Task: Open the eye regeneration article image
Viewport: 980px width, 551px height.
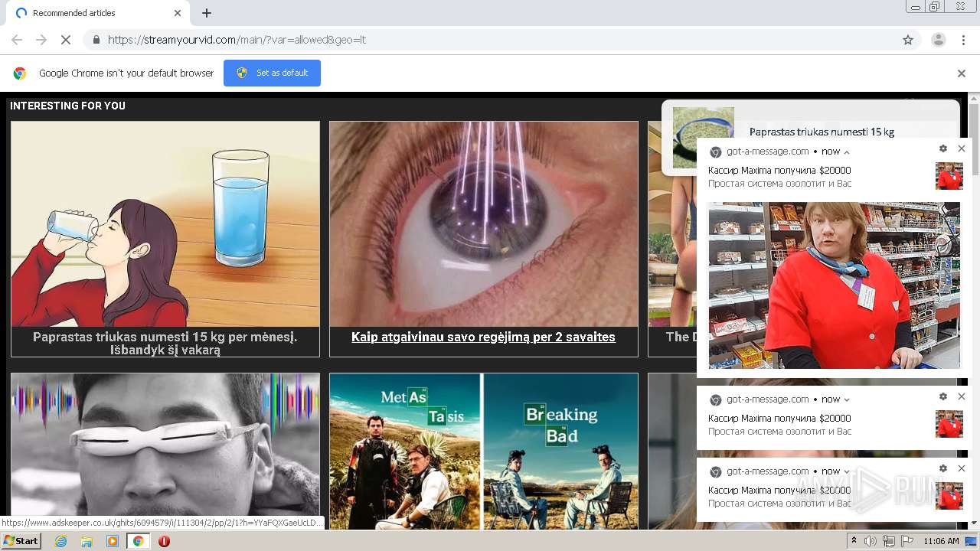Action: pos(484,224)
